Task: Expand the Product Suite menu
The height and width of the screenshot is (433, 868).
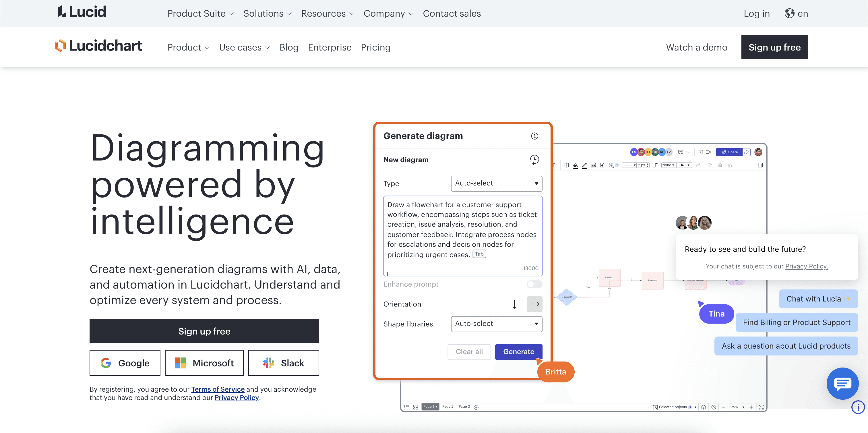Action: (x=200, y=13)
